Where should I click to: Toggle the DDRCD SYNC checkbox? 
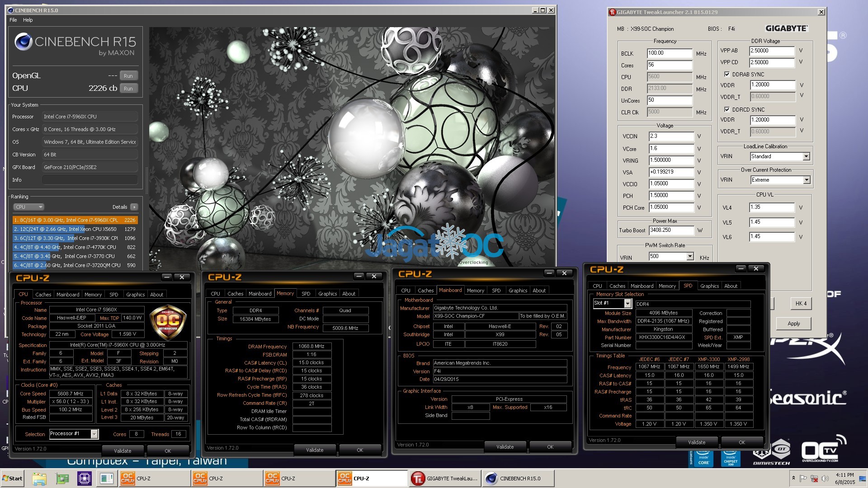point(727,109)
